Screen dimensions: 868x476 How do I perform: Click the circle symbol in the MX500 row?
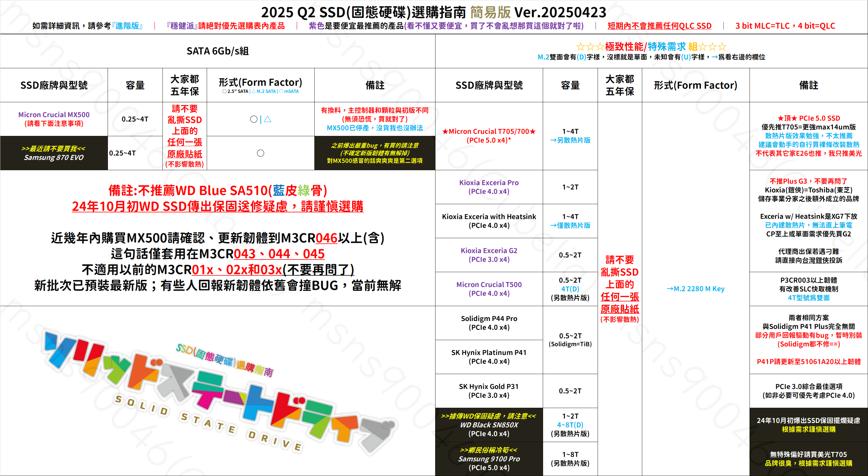click(x=254, y=119)
